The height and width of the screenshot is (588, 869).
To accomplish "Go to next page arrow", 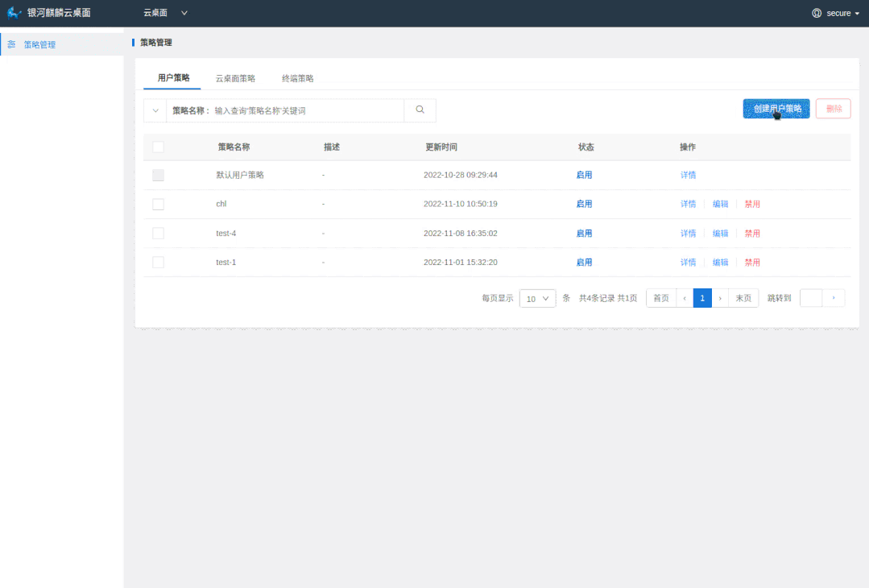I will 720,298.
